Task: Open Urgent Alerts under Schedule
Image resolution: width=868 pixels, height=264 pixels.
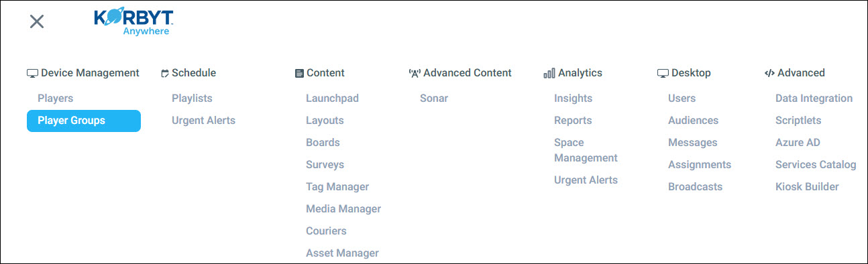Action: [203, 121]
